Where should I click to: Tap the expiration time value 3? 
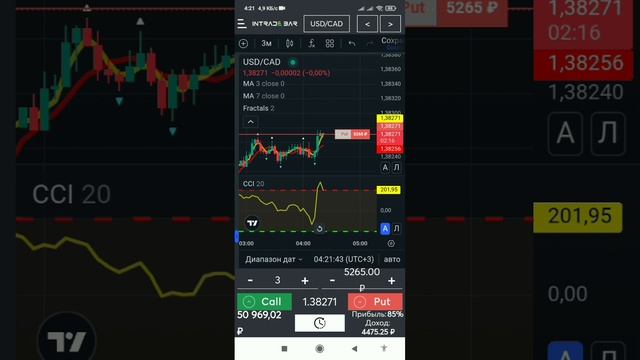[278, 280]
